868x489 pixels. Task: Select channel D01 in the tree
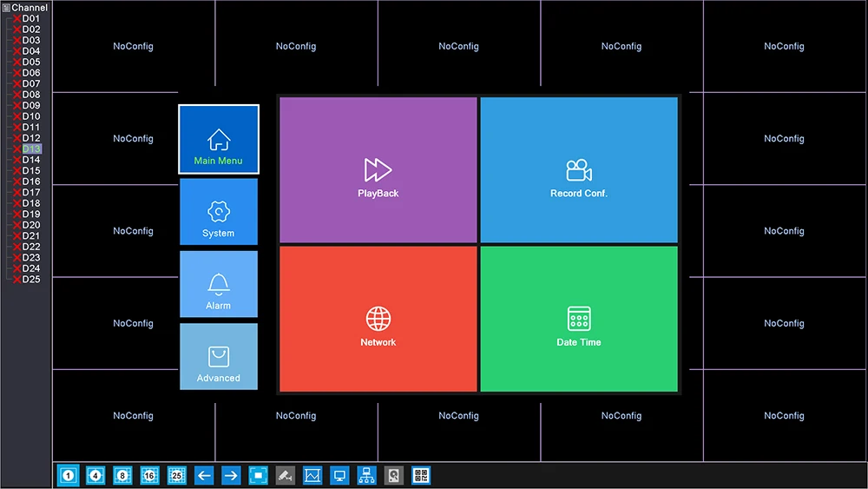31,18
